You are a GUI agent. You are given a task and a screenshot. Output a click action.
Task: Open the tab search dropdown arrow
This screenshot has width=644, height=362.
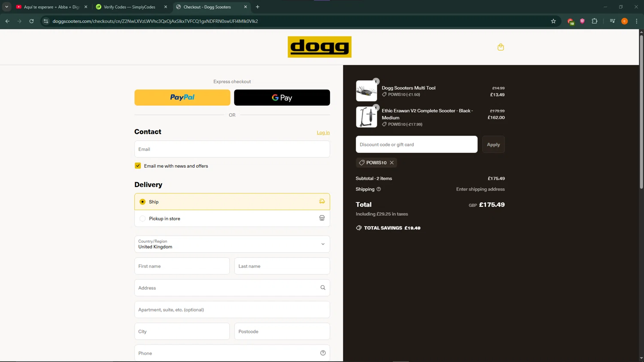6,7
